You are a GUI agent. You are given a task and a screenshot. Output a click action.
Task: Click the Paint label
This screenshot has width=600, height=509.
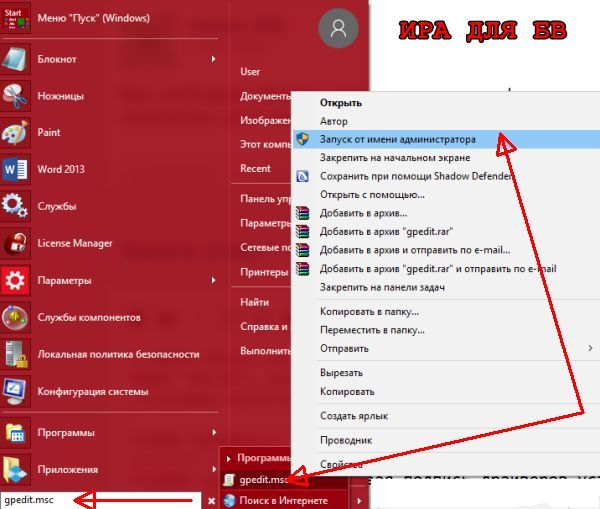(x=49, y=132)
